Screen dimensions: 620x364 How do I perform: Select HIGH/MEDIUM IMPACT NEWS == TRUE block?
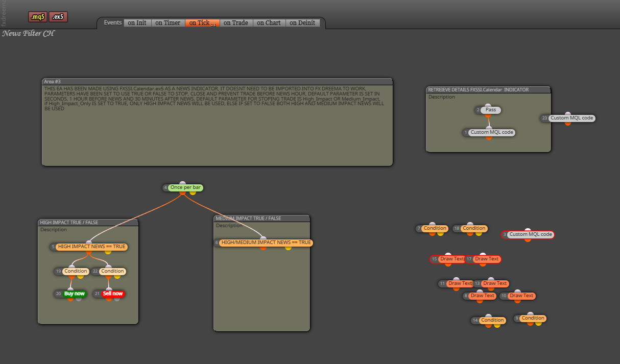pyautogui.click(x=266, y=242)
